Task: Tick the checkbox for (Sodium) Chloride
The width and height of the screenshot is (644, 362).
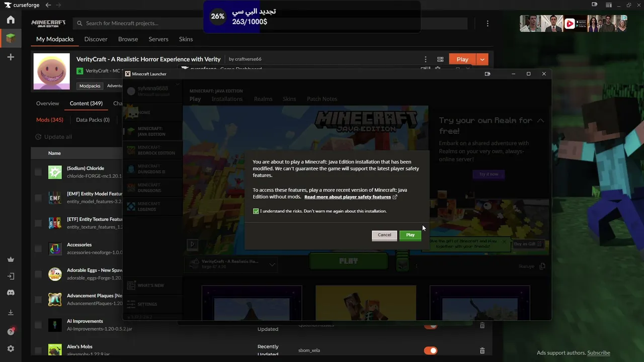Action: [38, 172]
